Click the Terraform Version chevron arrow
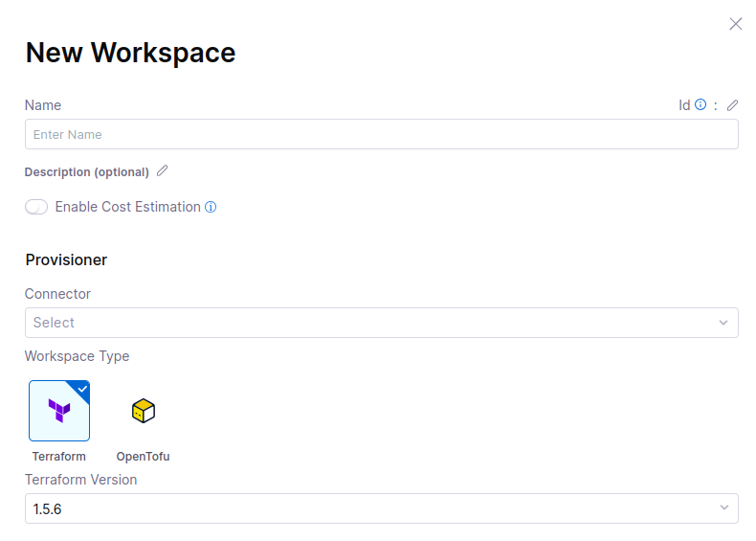 [723, 508]
